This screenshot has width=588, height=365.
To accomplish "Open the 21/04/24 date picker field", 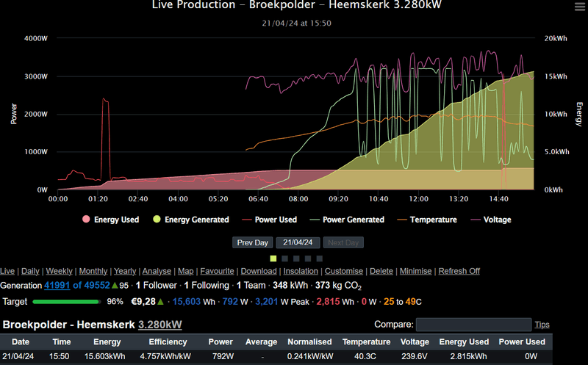I will coord(298,242).
